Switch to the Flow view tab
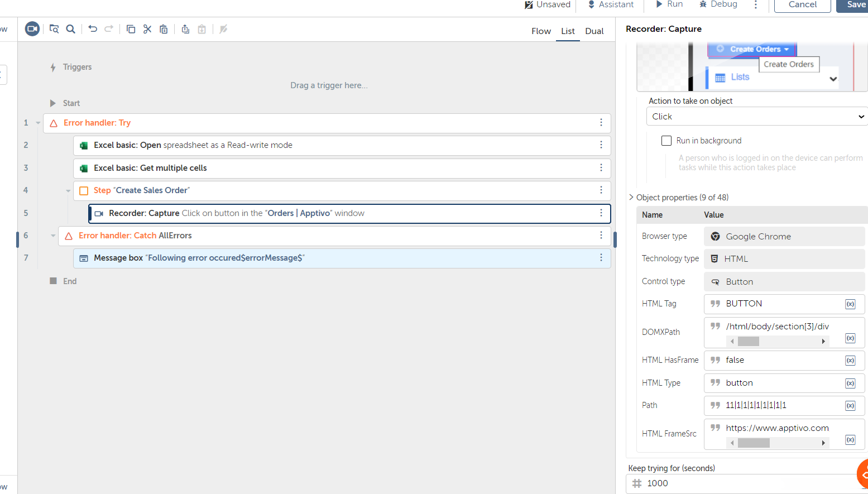 coord(541,31)
